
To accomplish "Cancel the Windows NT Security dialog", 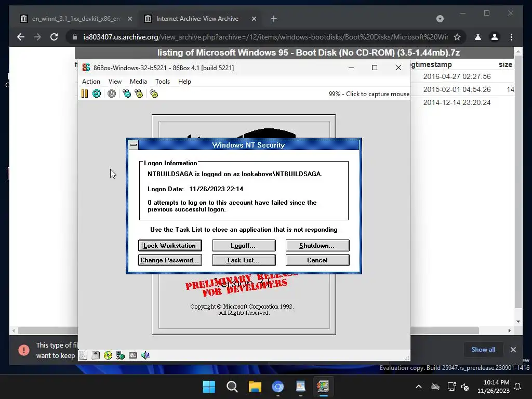I will click(x=317, y=260).
